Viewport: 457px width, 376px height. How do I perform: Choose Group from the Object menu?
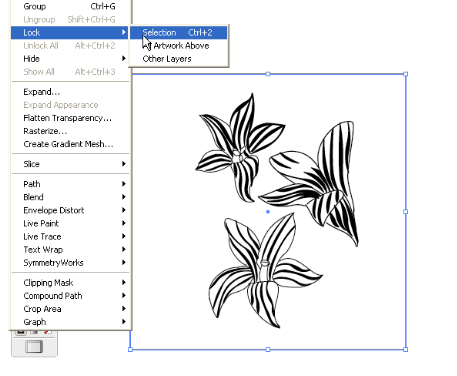(x=70, y=6)
